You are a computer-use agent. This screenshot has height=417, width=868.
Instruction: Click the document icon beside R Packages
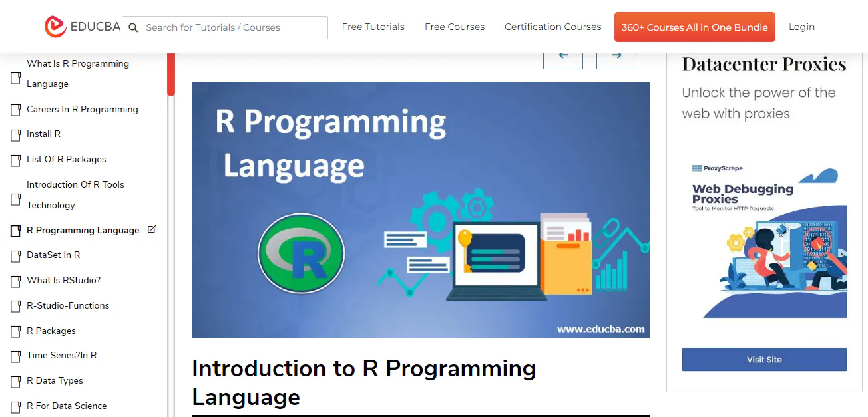(x=15, y=331)
